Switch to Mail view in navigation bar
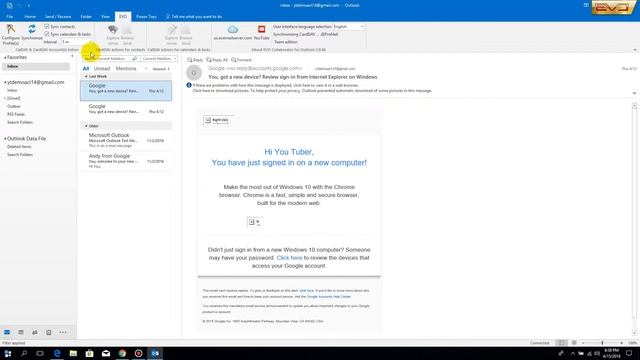Image resolution: width=640 pixels, height=360 pixels. coord(7,332)
